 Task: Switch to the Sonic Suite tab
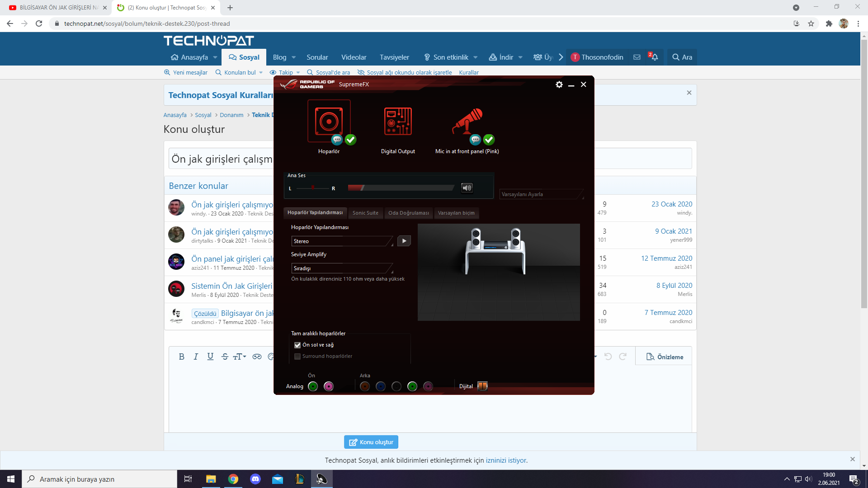(365, 213)
